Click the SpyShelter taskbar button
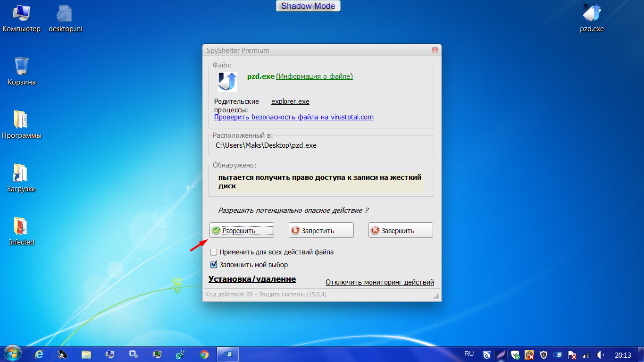The width and height of the screenshot is (644, 362). click(x=228, y=354)
